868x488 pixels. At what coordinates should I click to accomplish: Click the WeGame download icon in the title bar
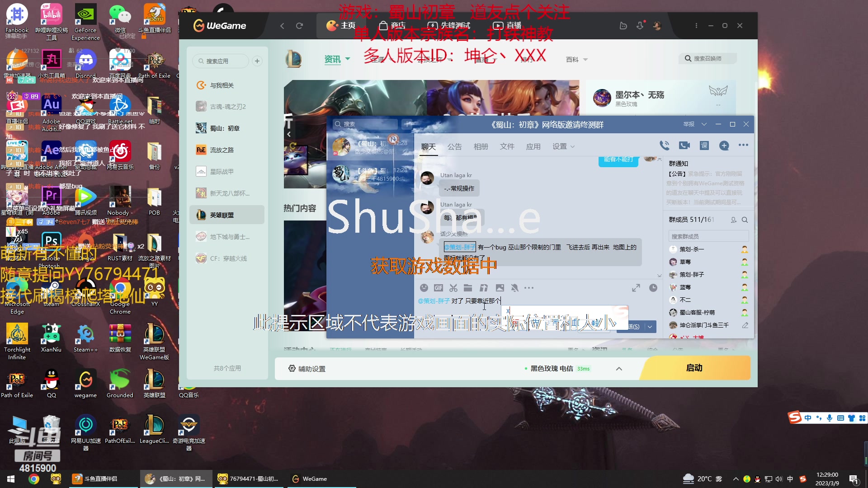640,26
